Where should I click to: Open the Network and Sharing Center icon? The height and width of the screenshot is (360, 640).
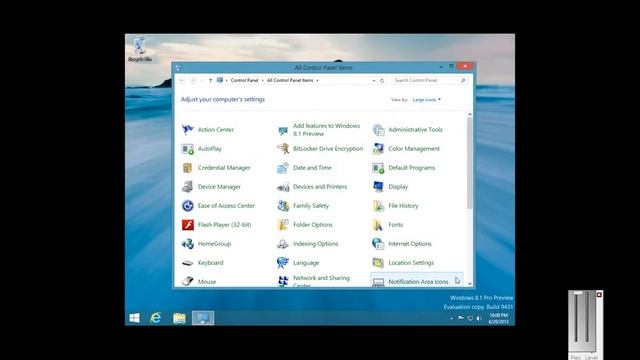pos(283,281)
